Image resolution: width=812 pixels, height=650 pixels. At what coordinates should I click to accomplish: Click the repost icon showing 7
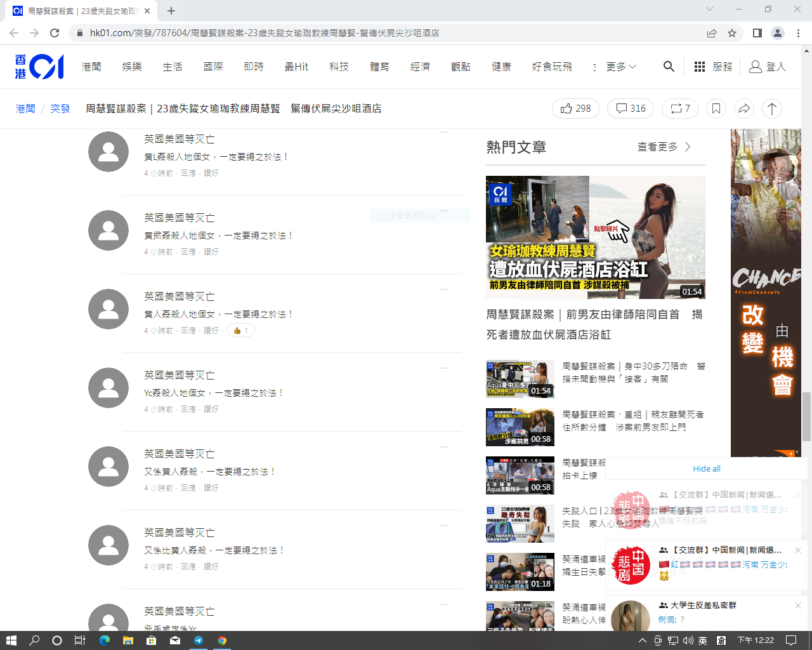point(680,109)
